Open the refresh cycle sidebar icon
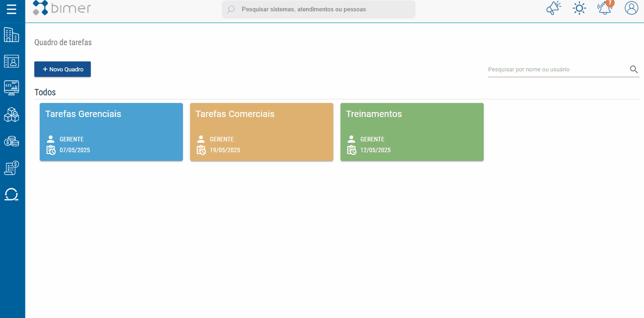The image size is (644, 318). [11, 195]
